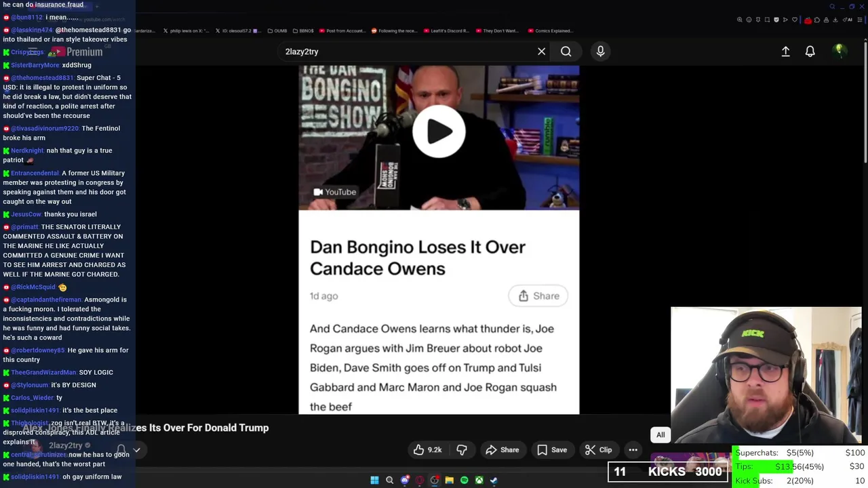
Task: Expand the chevron next to channel bell
Action: [x=136, y=449]
